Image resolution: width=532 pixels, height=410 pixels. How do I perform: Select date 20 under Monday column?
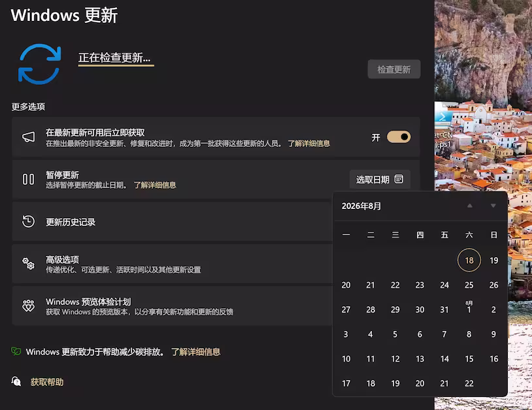coord(346,285)
